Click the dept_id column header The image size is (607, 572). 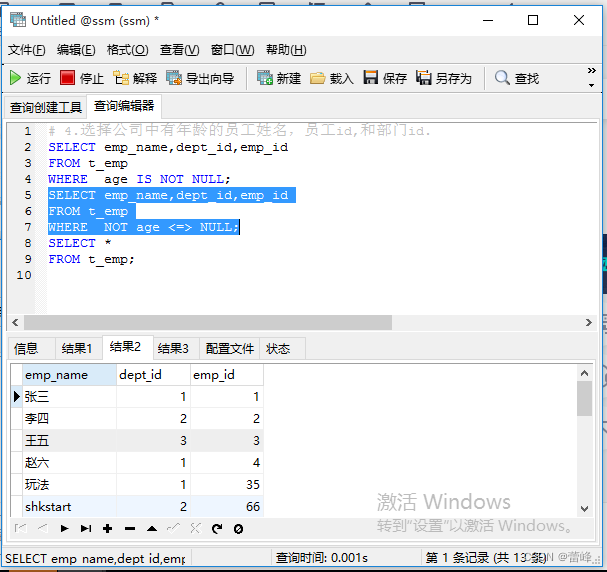153,375
